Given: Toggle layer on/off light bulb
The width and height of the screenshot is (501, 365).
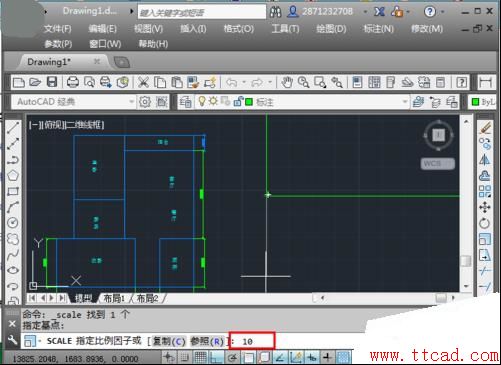Looking at the screenshot, I should [x=201, y=101].
